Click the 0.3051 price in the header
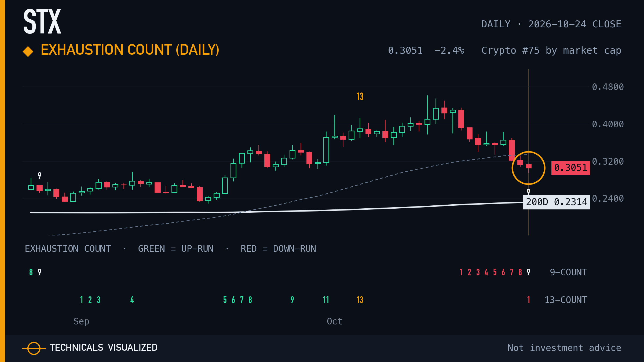Image resolution: width=644 pixels, height=362 pixels. pos(405,50)
